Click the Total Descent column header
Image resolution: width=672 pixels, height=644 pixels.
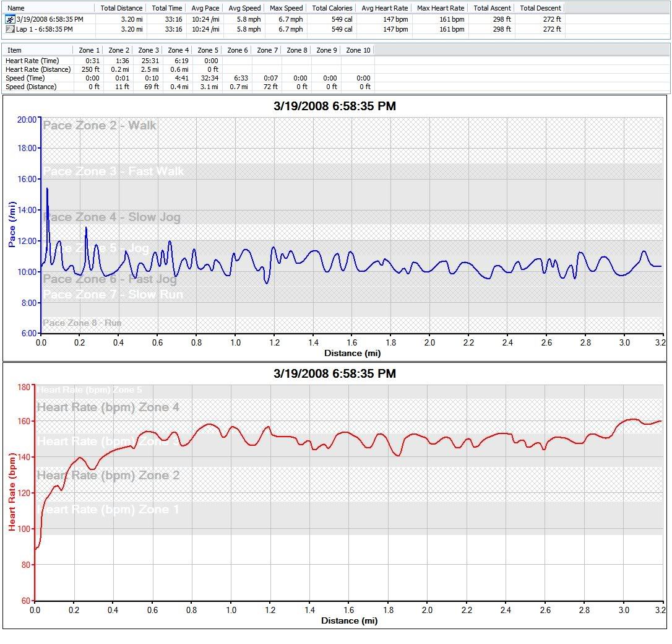(x=540, y=8)
